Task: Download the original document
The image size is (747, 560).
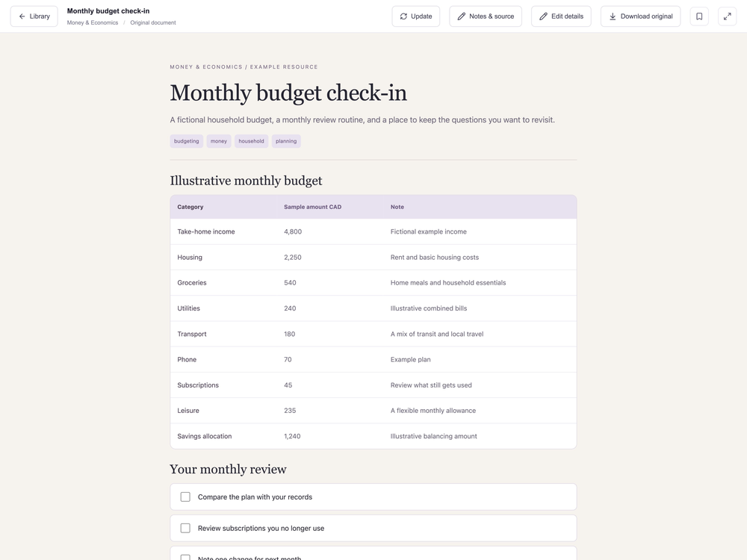Action: pyautogui.click(x=640, y=16)
